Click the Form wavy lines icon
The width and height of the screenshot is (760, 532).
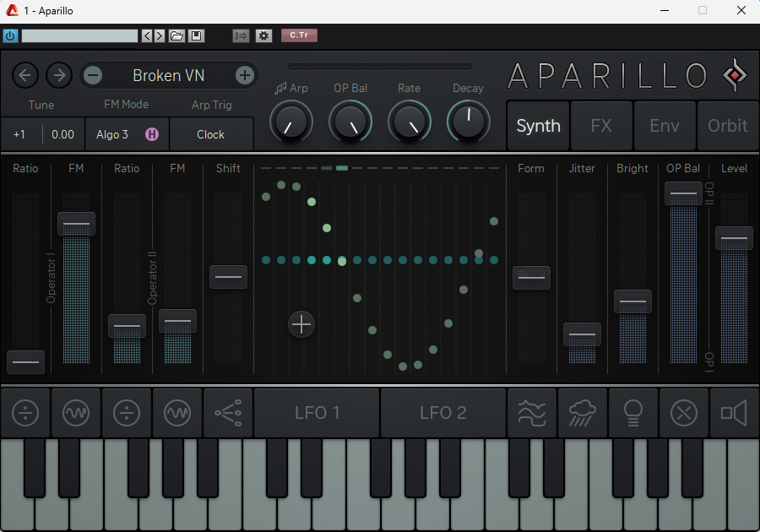(x=532, y=413)
